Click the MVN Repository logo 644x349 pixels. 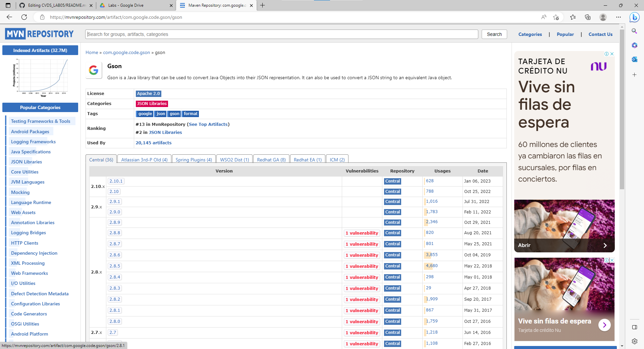(x=39, y=34)
